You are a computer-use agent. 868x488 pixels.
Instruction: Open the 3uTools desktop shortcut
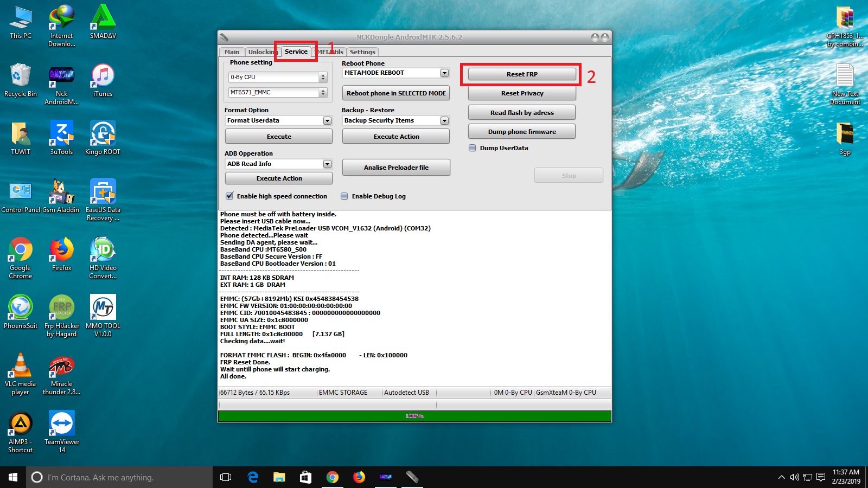(x=61, y=138)
